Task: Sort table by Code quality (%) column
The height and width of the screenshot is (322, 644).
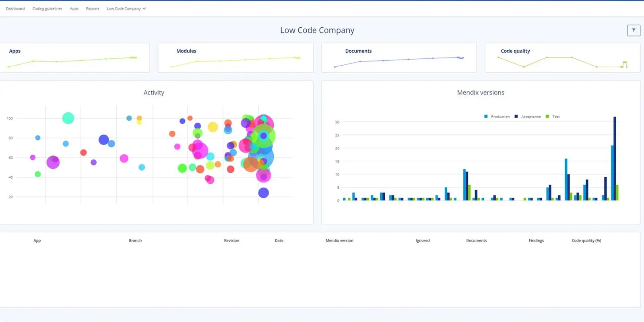Action: pyautogui.click(x=586, y=241)
